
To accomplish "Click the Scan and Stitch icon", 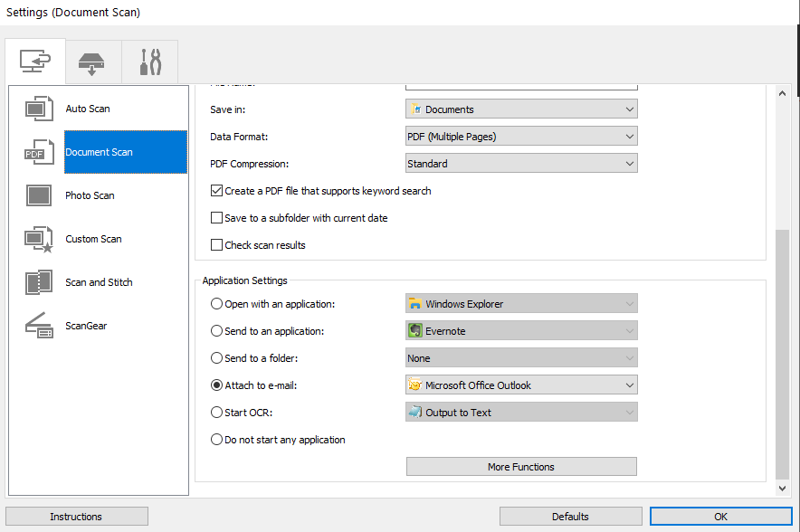I will click(x=39, y=282).
